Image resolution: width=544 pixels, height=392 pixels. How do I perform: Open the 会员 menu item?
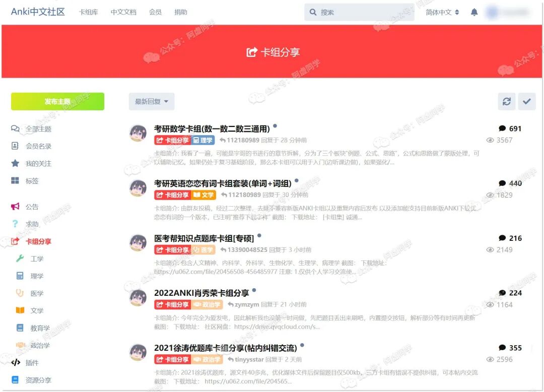click(155, 12)
